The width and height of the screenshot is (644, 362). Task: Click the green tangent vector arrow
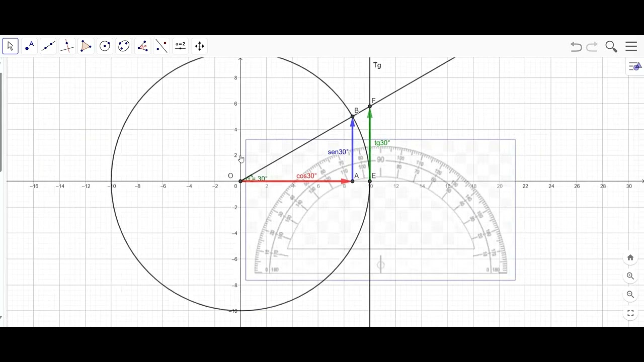[370, 144]
